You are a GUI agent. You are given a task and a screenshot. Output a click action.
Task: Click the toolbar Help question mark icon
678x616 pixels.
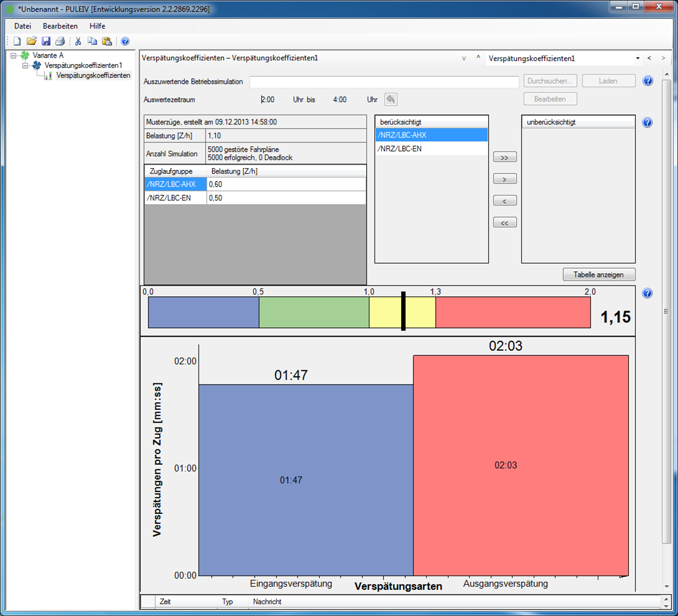(x=125, y=42)
